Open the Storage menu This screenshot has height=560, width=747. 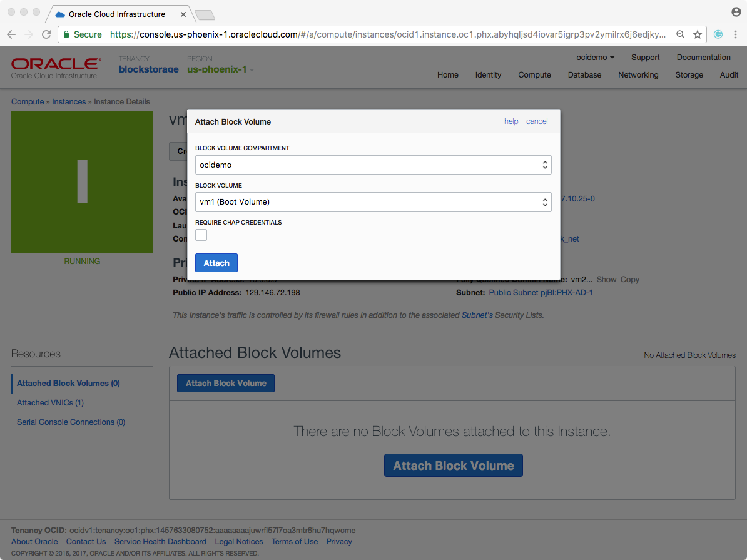tap(689, 75)
